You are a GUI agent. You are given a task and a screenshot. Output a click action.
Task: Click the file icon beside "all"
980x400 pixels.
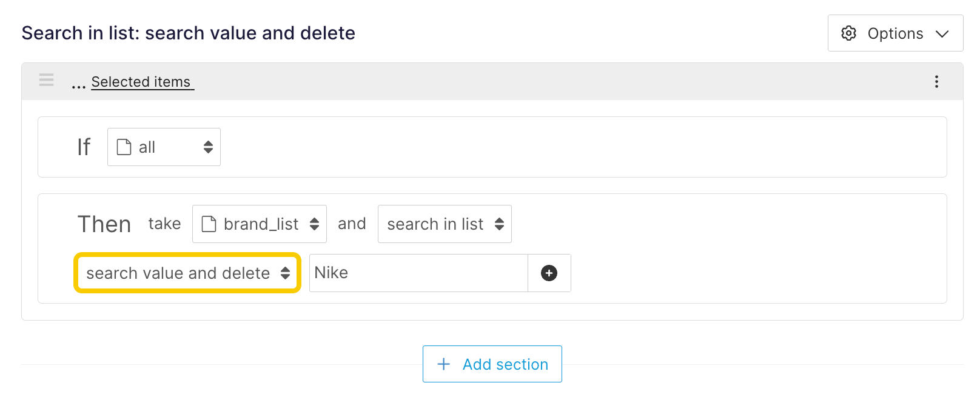(124, 147)
